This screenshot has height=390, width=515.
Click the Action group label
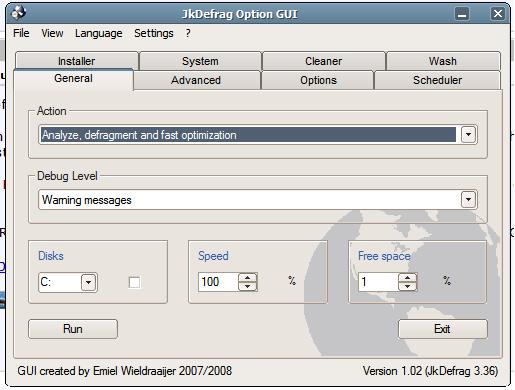coord(52,111)
